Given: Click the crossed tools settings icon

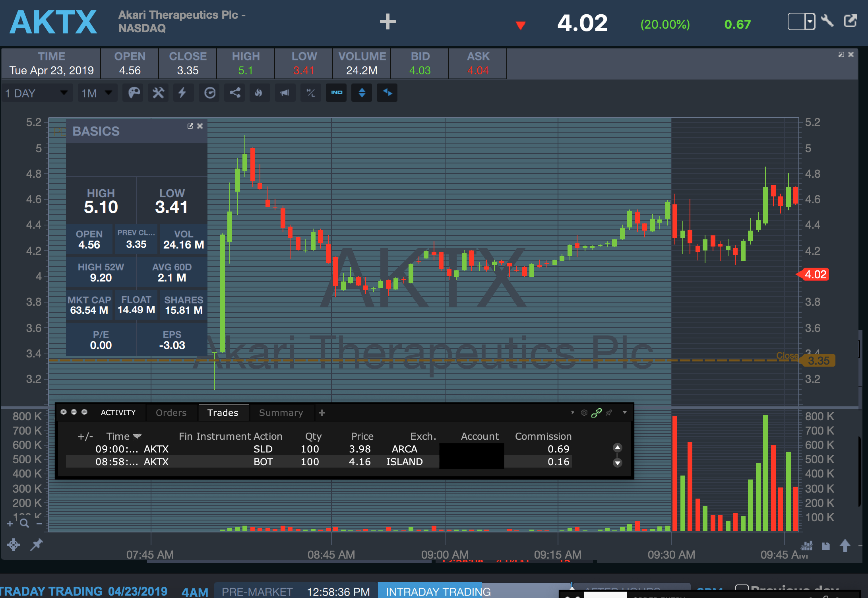Looking at the screenshot, I should click(158, 93).
